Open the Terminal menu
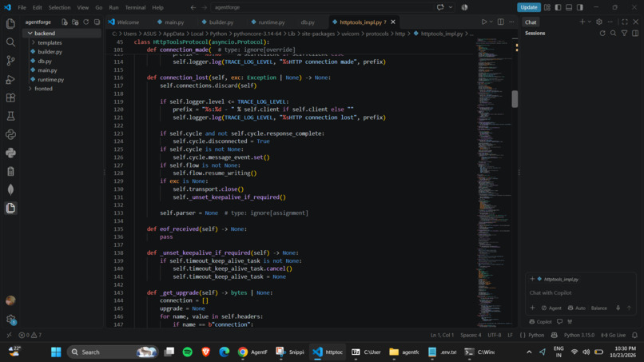The height and width of the screenshot is (362, 644). pyautogui.click(x=135, y=7)
